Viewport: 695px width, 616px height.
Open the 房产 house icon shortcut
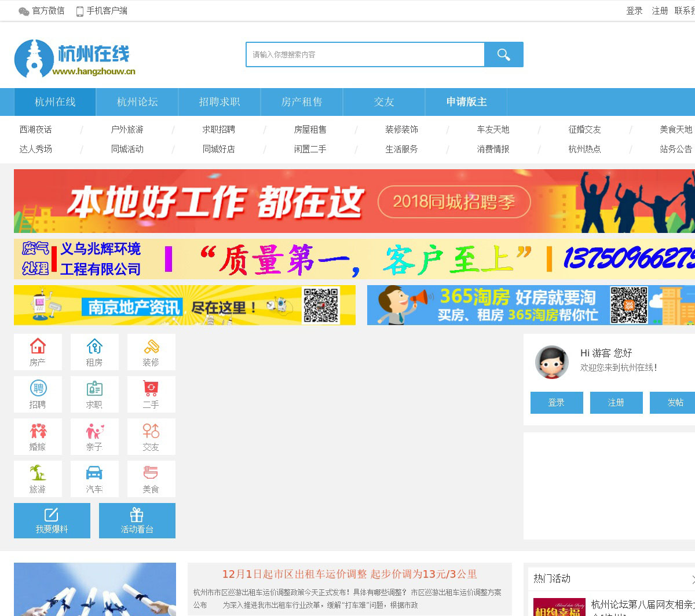click(38, 347)
